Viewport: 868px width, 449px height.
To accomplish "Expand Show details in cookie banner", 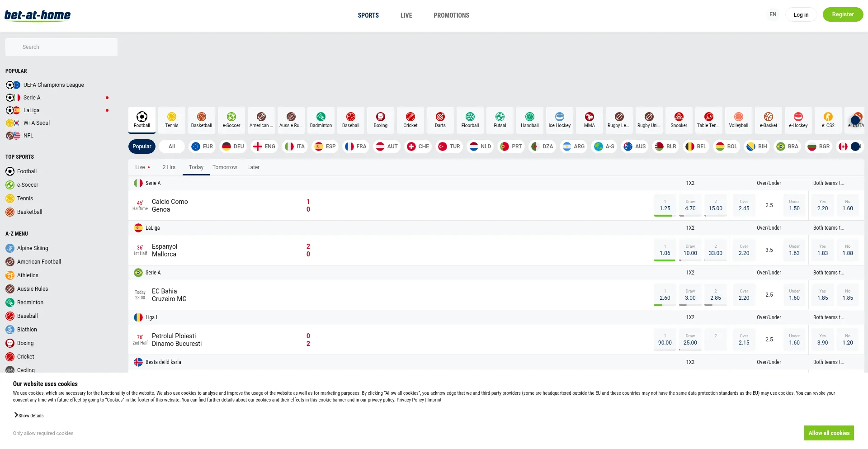I will pos(29,416).
